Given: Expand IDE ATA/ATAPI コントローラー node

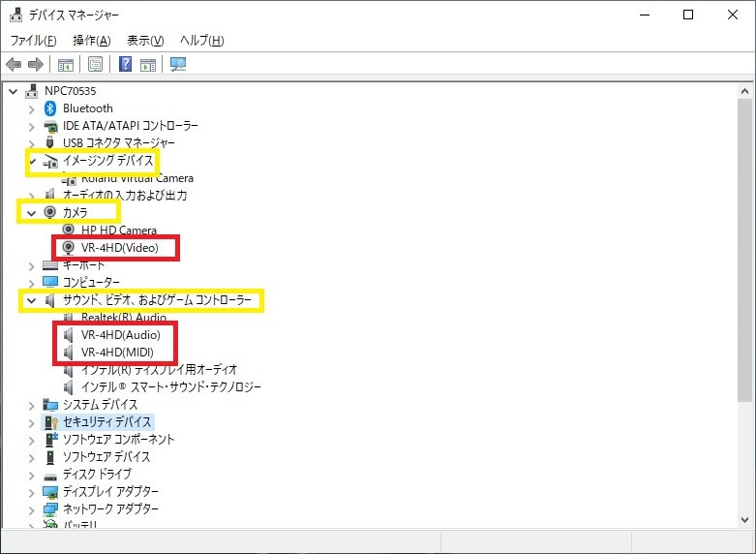Looking at the screenshot, I should pos(31,127).
